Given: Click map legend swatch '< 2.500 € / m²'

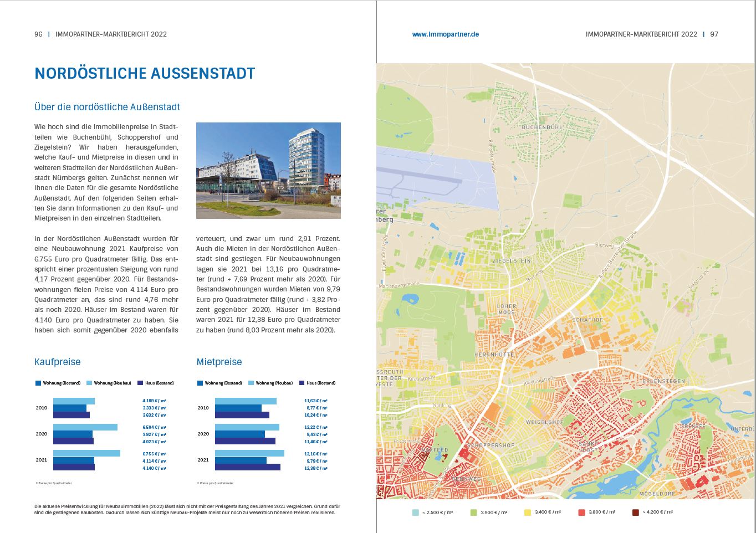Looking at the screenshot, I should [x=416, y=512].
